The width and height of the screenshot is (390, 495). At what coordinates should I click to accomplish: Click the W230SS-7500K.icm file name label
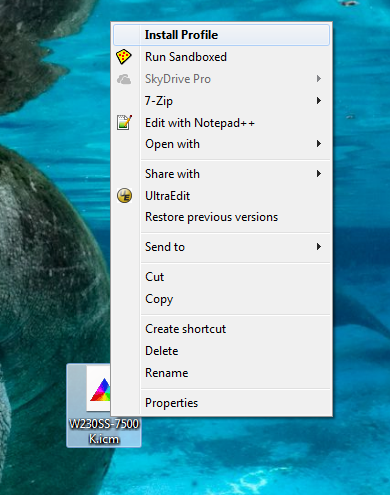(104, 431)
